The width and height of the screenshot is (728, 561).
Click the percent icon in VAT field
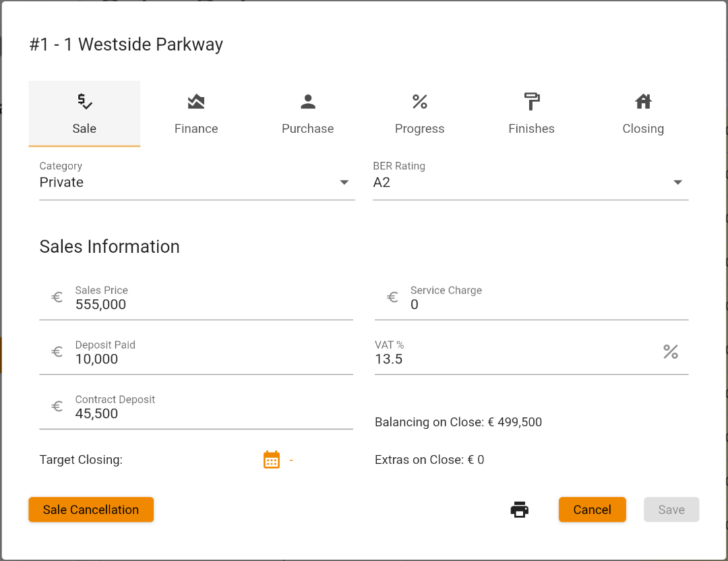(x=670, y=351)
